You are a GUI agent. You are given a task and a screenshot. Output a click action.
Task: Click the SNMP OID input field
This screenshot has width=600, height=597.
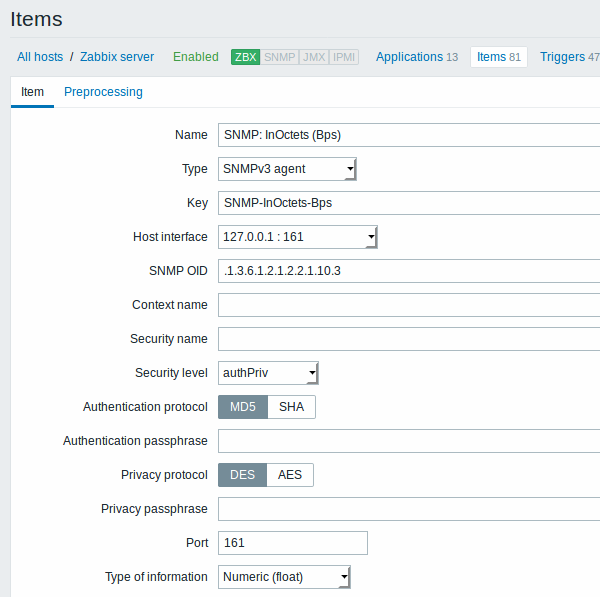tap(408, 271)
